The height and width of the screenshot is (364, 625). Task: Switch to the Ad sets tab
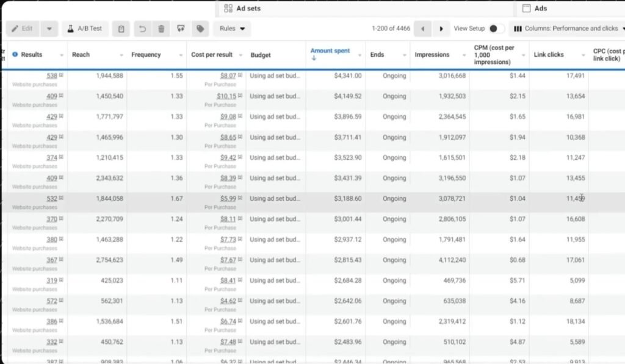248,9
